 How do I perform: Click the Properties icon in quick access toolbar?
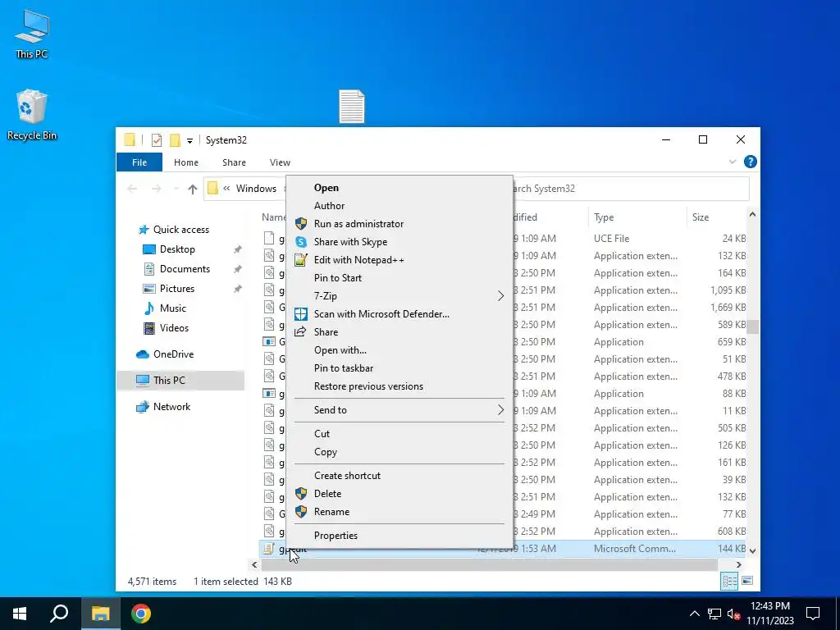click(157, 140)
